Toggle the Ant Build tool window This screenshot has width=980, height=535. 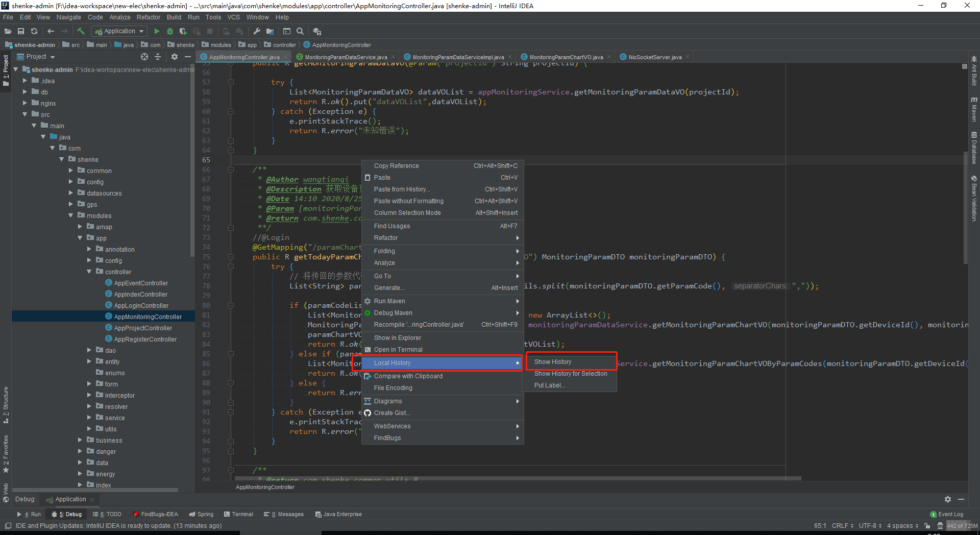(x=974, y=70)
